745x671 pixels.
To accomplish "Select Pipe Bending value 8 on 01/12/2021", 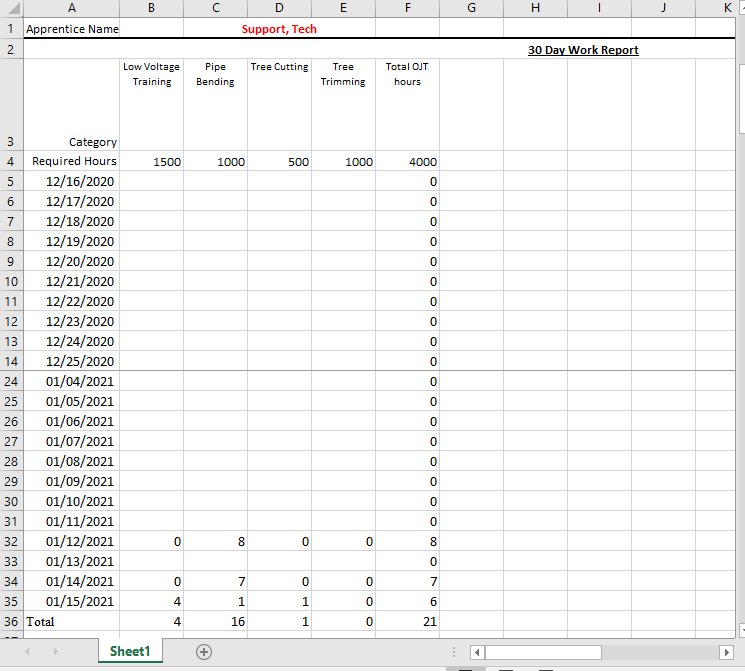I will tap(216, 541).
